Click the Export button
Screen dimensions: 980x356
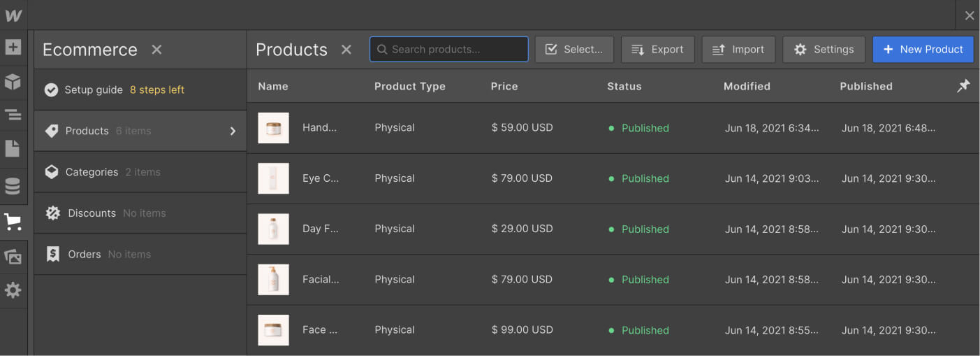[657, 50]
